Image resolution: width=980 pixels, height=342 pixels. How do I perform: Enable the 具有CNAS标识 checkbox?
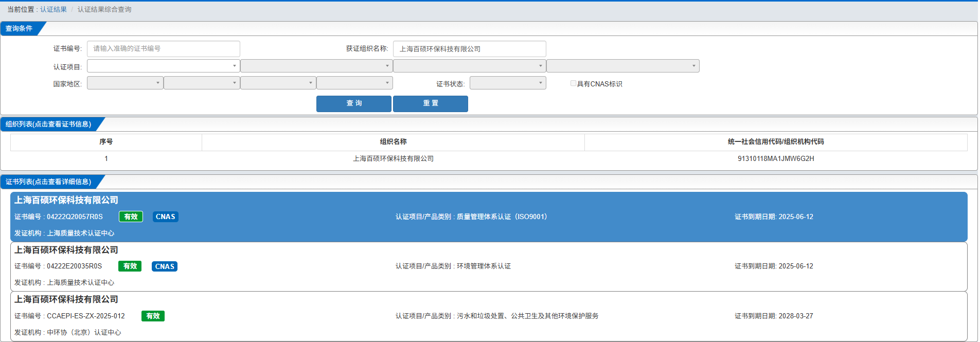click(x=573, y=83)
